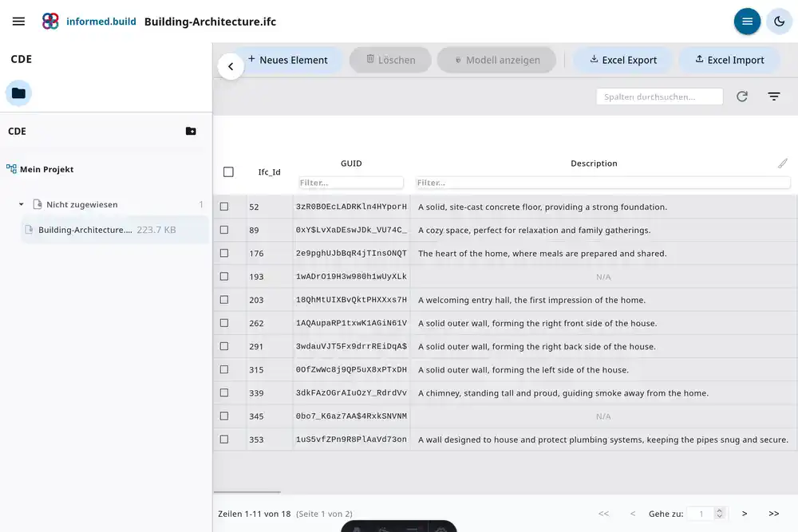Open Mein Projekt in the sidebar
This screenshot has height=532, width=798.
point(46,169)
